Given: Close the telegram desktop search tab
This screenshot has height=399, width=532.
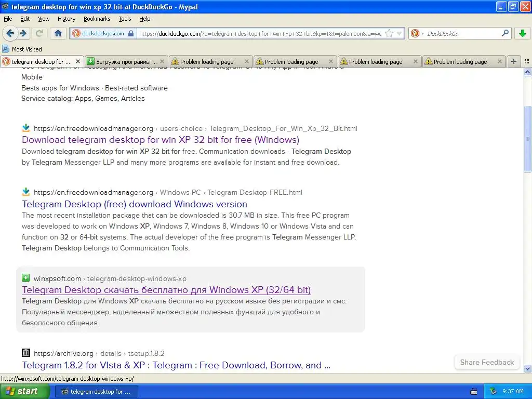Looking at the screenshot, I should coord(78,61).
